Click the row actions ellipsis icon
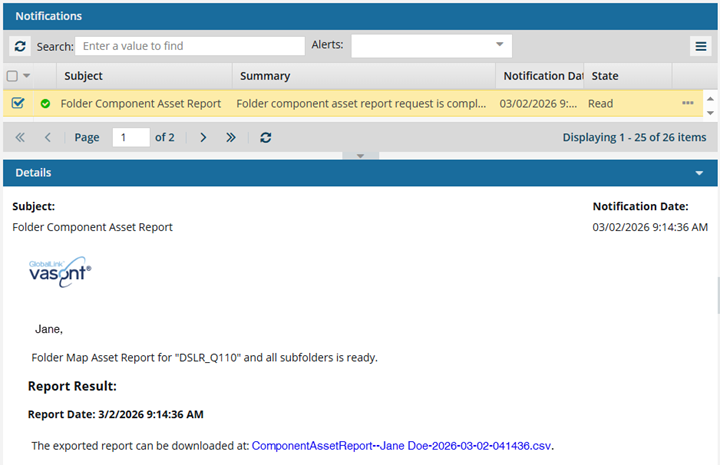 point(687,103)
